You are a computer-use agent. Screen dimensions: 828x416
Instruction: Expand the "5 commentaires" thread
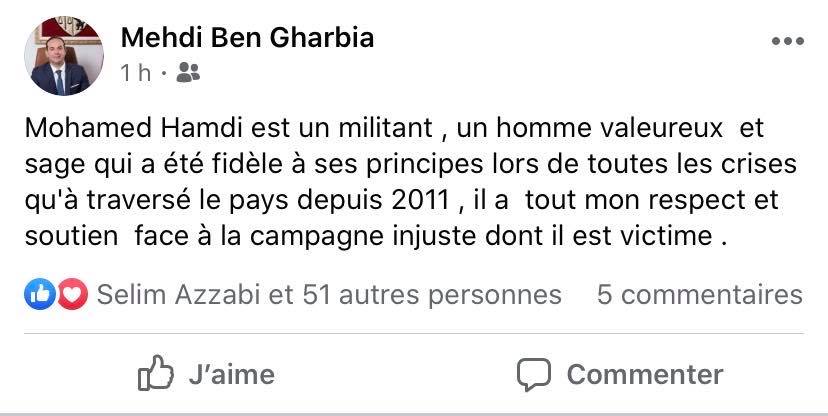(x=699, y=294)
